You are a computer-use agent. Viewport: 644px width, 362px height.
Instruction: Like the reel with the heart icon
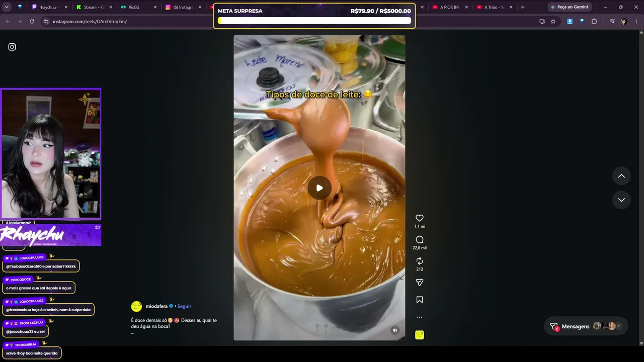tap(420, 218)
